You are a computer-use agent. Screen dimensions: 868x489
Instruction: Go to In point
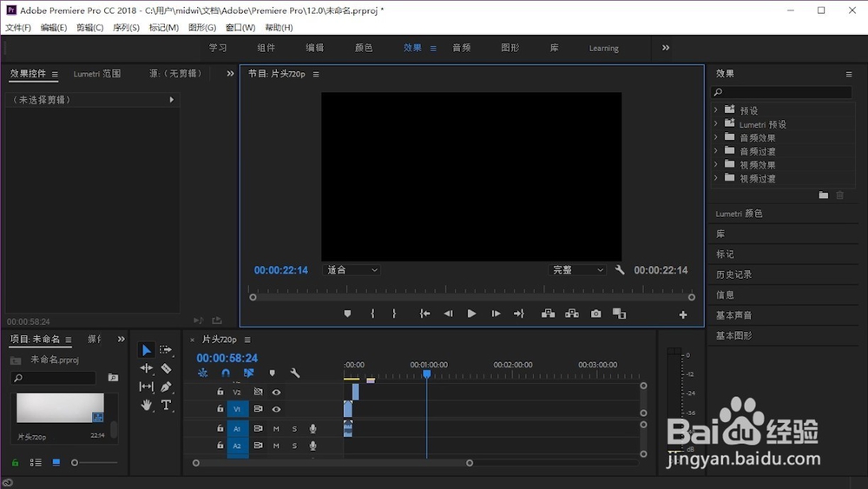[x=424, y=314]
